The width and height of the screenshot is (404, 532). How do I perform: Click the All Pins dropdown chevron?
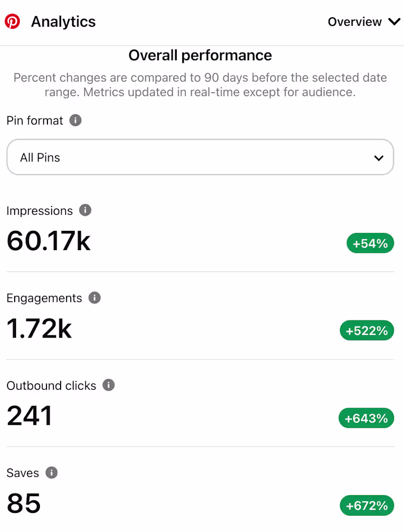[x=379, y=158]
